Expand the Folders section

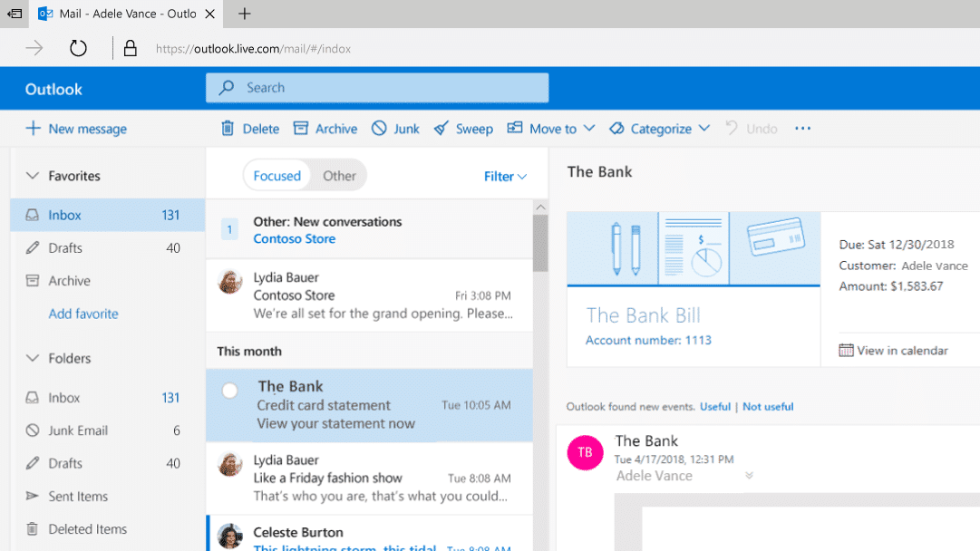pyautogui.click(x=34, y=358)
